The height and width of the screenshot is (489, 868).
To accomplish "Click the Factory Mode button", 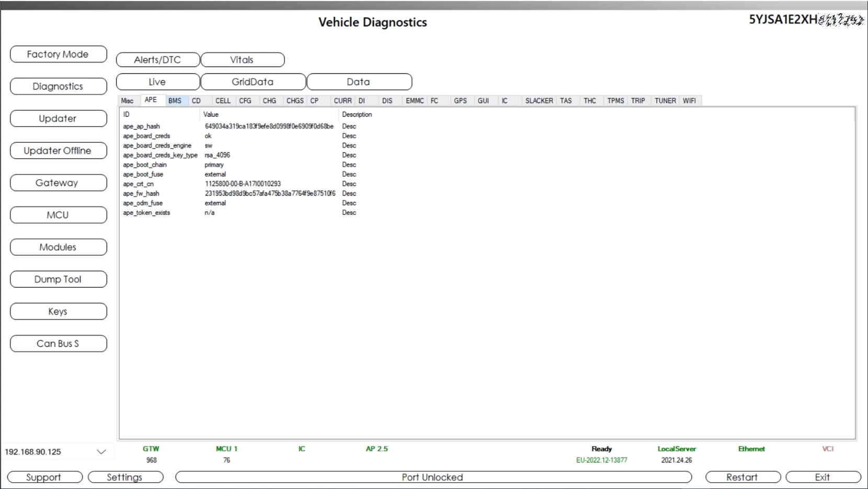I will click(x=58, y=54).
